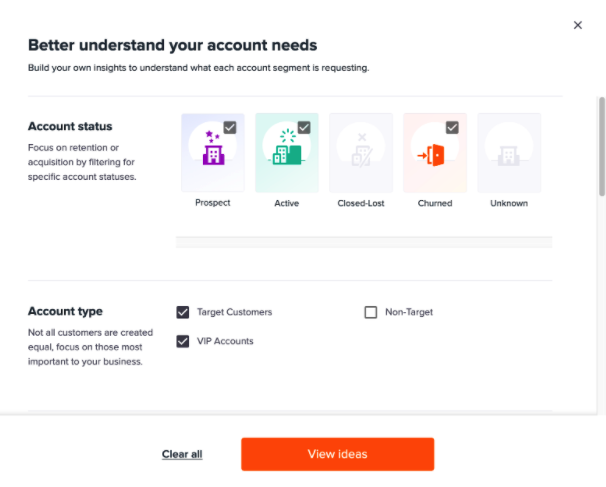The image size is (606, 487).
Task: Select the purple Prospect building icon
Action: point(213,147)
